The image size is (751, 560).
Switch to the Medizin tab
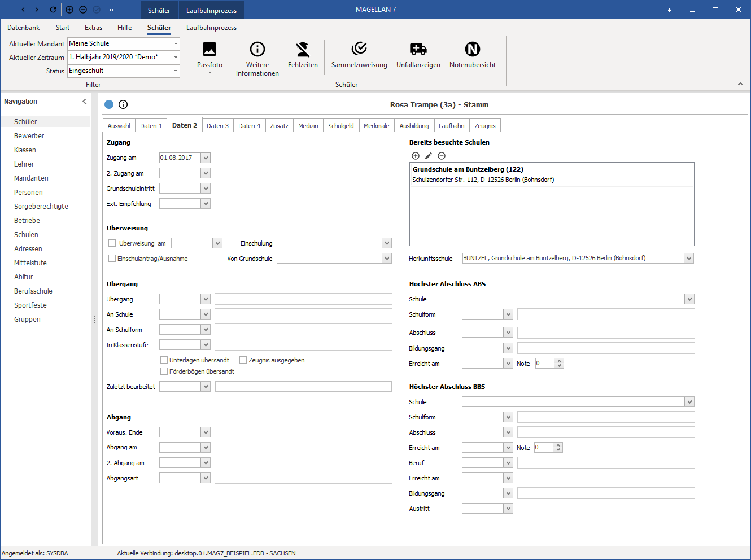308,126
